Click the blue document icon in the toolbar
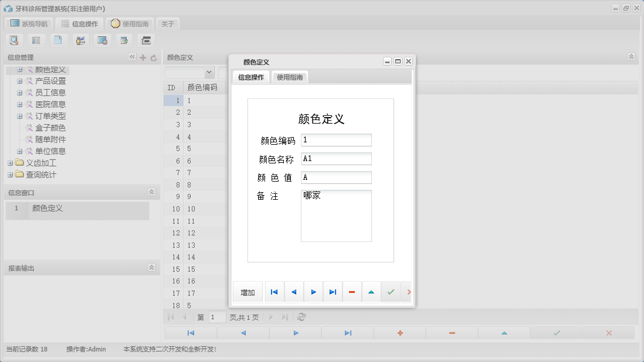The image size is (644, 362). pyautogui.click(x=57, y=40)
